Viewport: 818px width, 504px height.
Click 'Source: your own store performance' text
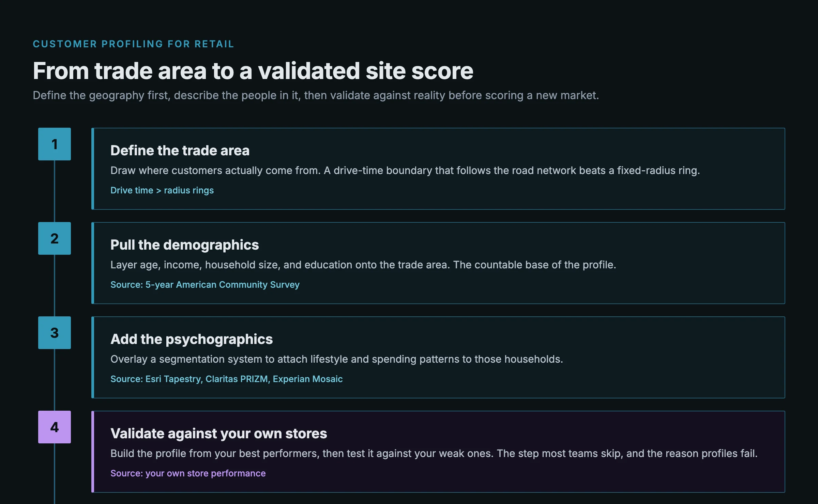coord(188,473)
